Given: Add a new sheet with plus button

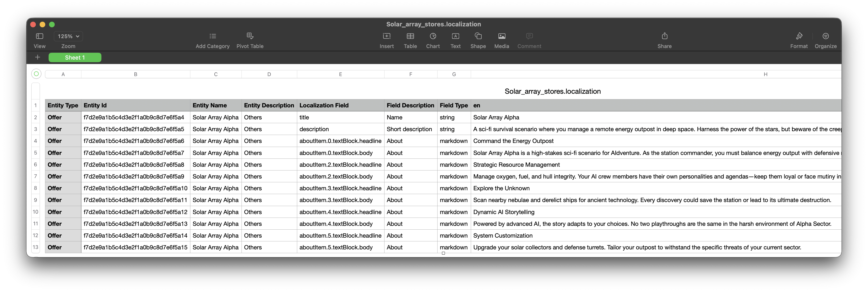Looking at the screenshot, I should (38, 57).
